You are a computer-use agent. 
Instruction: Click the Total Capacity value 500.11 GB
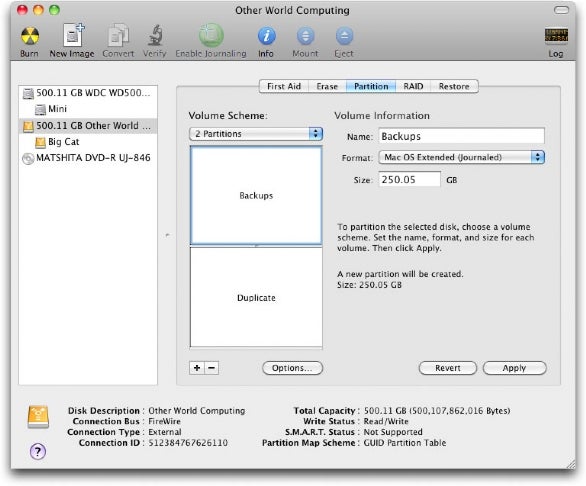coord(437,410)
